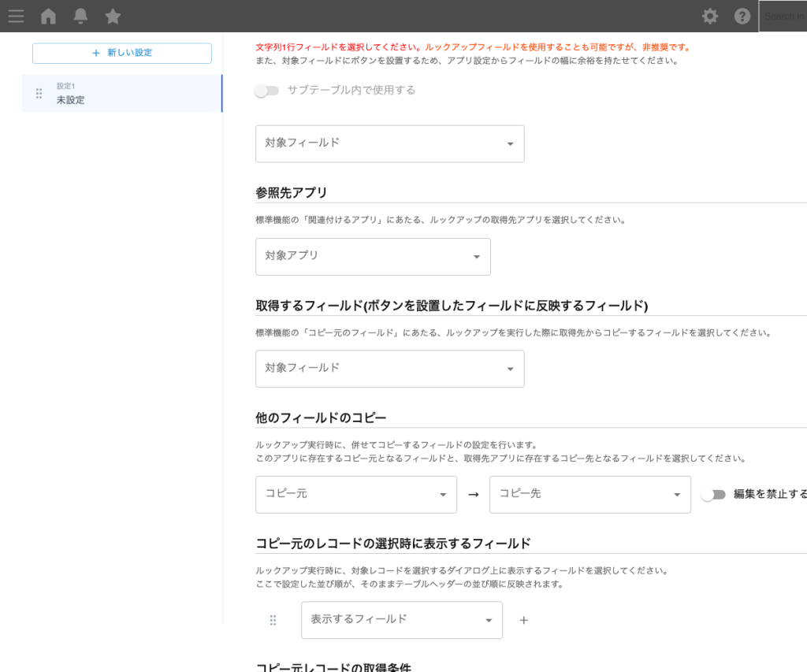Click the search input in the top bar
Screen dimensions: 807x672
(x=783, y=16)
